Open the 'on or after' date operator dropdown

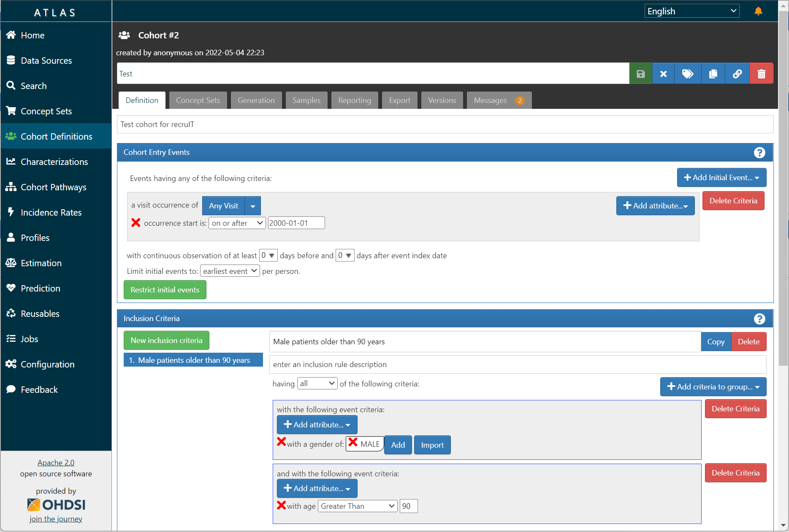(237, 223)
